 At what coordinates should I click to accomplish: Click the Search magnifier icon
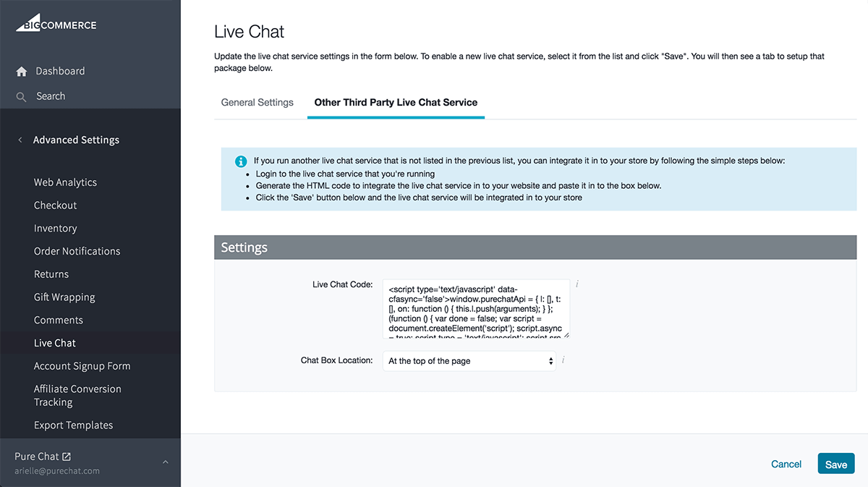pos(21,96)
